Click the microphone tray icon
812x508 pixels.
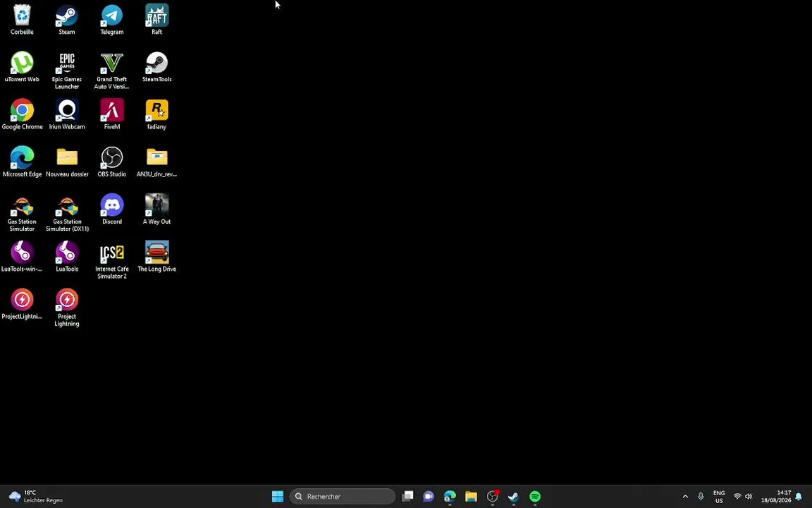coord(701,497)
